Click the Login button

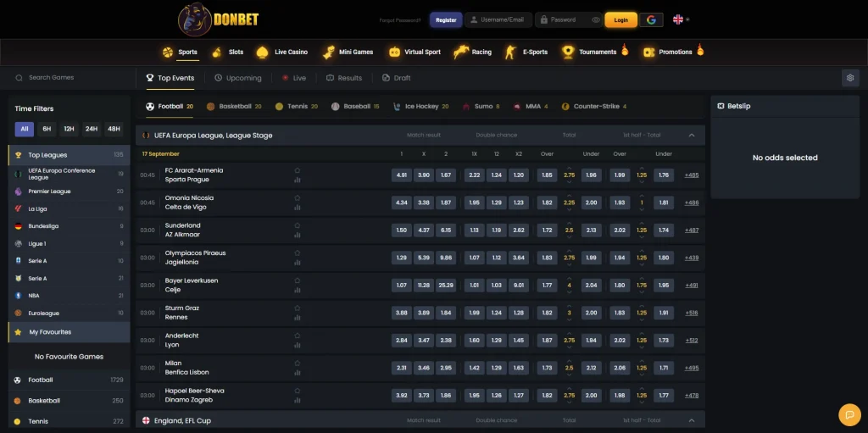621,20
